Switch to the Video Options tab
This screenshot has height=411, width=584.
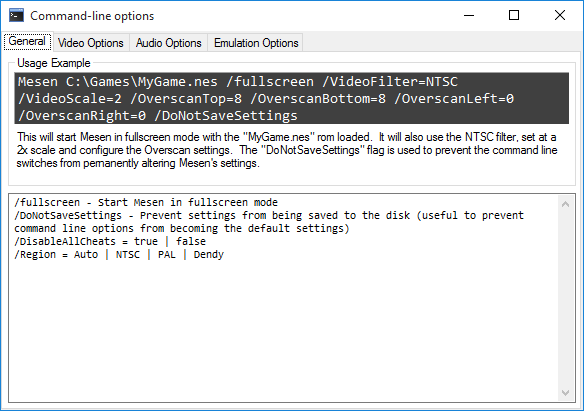tap(91, 43)
